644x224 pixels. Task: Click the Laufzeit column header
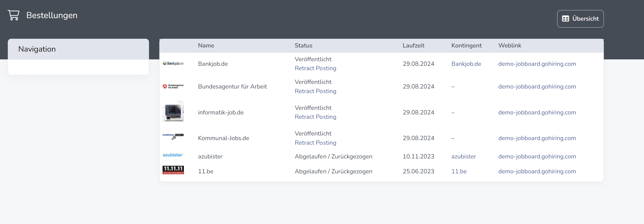point(413,45)
